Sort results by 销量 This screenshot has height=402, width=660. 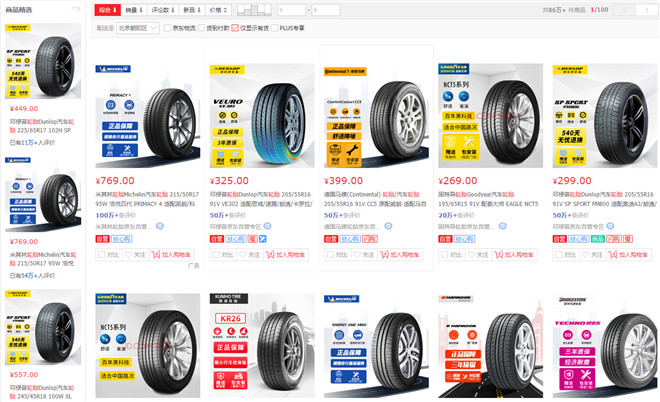point(134,10)
